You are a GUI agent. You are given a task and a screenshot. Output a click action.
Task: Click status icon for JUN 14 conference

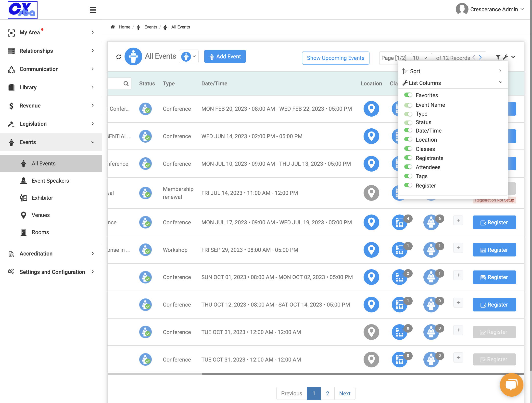(145, 136)
